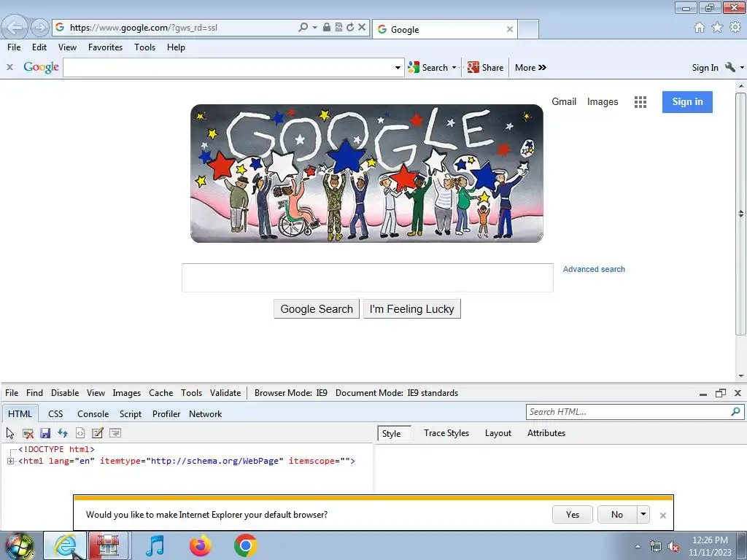Screen dimensions: 747x560
Task: Switch to the Profiler tab
Action: coord(166,414)
